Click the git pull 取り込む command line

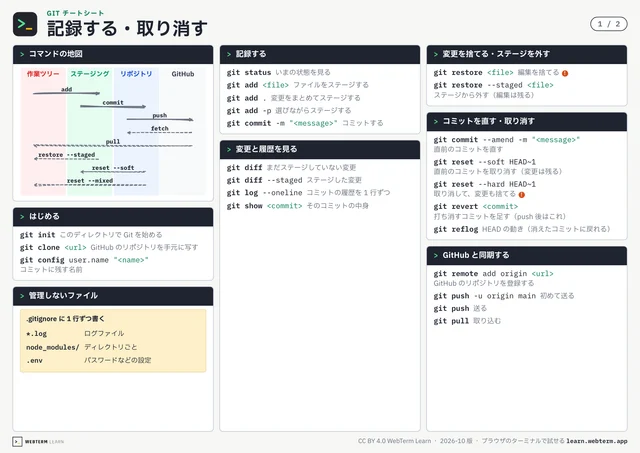pyautogui.click(x=467, y=321)
